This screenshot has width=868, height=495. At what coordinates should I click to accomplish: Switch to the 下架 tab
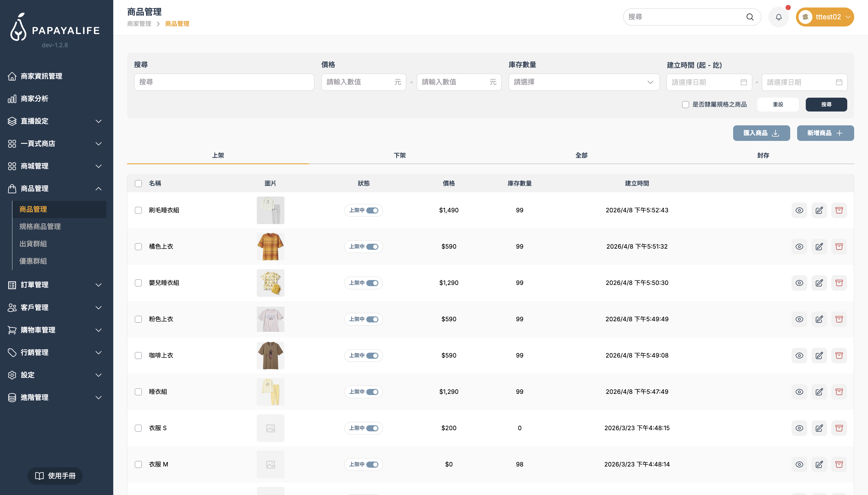tap(399, 155)
